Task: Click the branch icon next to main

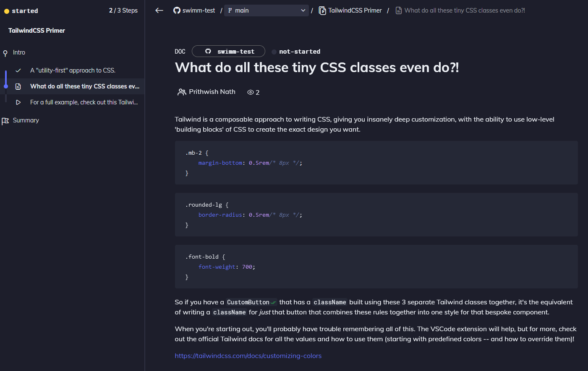Action: (230, 10)
